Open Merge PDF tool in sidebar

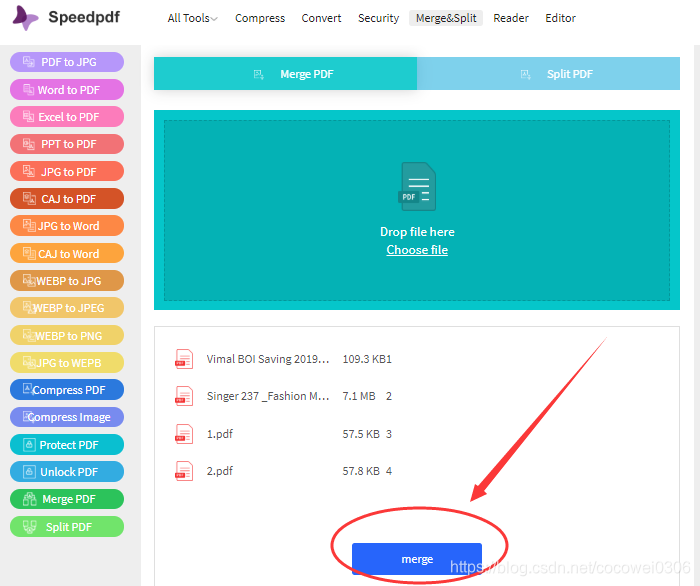coord(67,499)
